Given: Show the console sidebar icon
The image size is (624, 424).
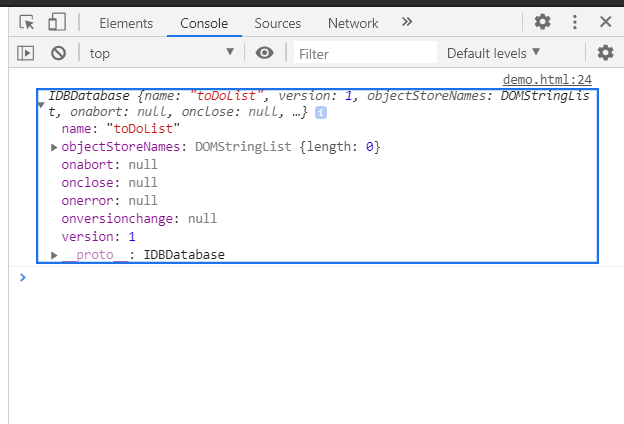Looking at the screenshot, I should click(25, 53).
